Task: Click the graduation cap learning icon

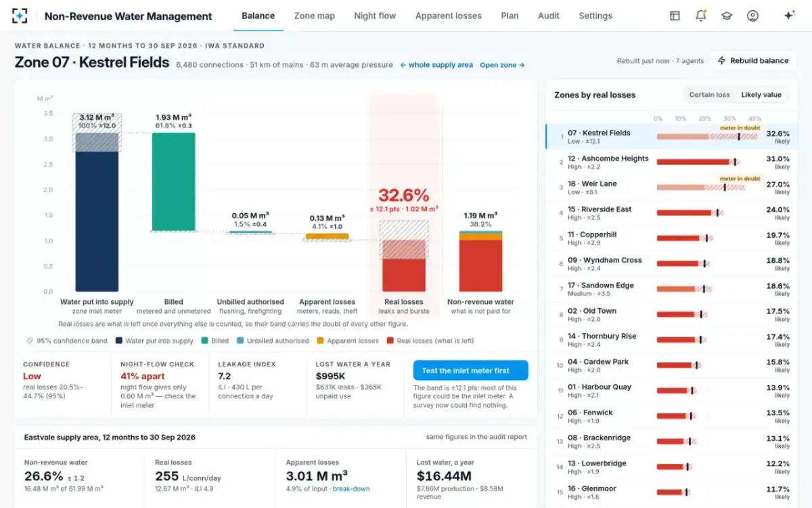Action: coord(726,16)
